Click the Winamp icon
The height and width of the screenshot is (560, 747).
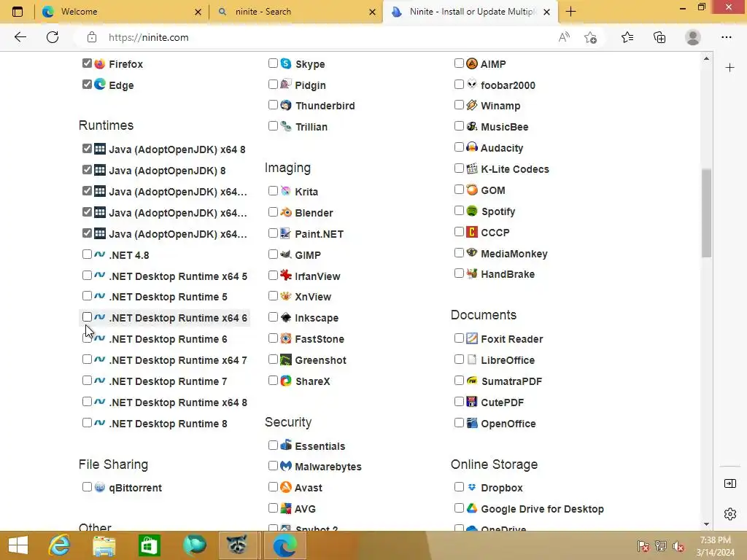pos(472,105)
